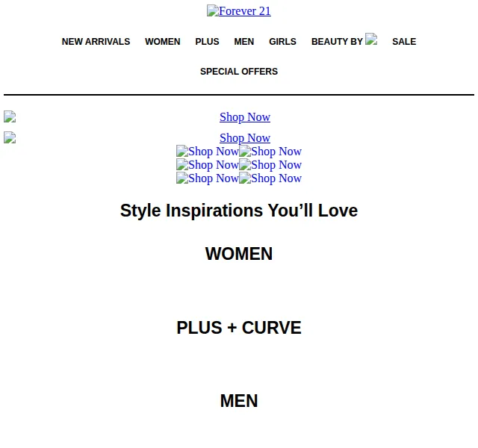Open SPECIAL OFFERS in the navigation
Image resolution: width=478 pixels, height=448 pixels.
click(x=239, y=72)
